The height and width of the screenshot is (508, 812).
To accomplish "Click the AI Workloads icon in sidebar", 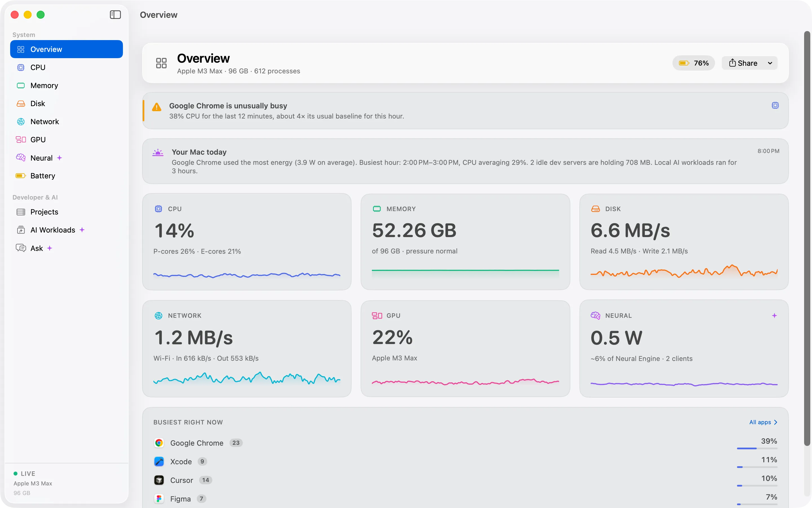I will click(21, 230).
